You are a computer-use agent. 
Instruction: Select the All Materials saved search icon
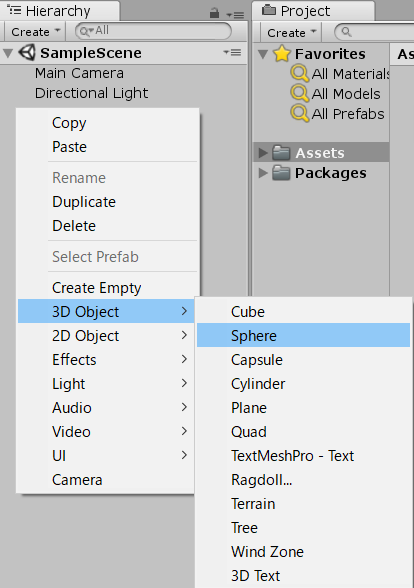[299, 74]
